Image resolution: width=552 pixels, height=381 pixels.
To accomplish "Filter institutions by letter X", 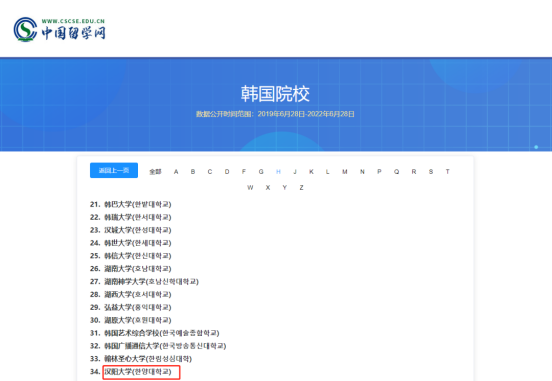I will coord(268,188).
